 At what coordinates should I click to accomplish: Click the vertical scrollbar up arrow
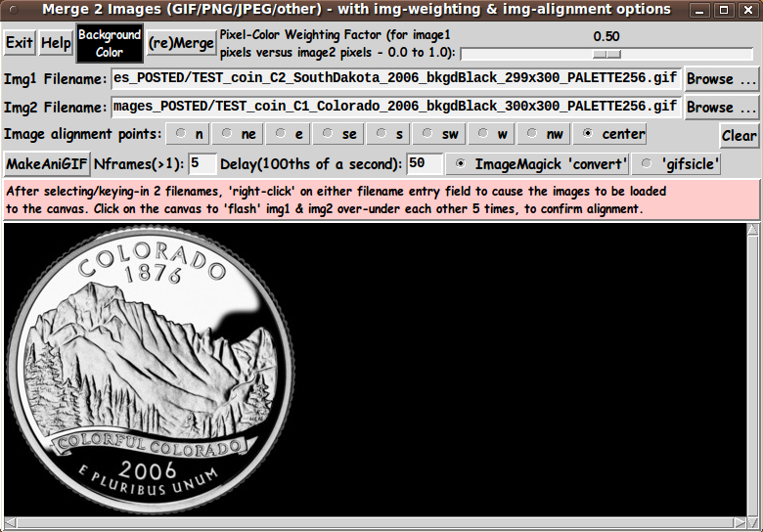752,229
